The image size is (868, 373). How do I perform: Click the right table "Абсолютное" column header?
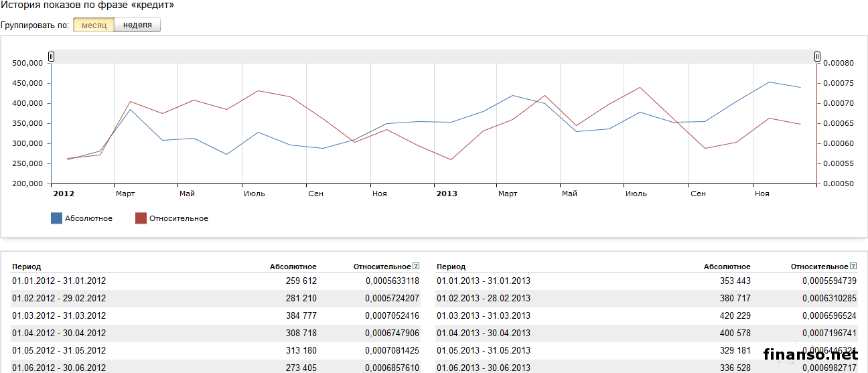(727, 267)
